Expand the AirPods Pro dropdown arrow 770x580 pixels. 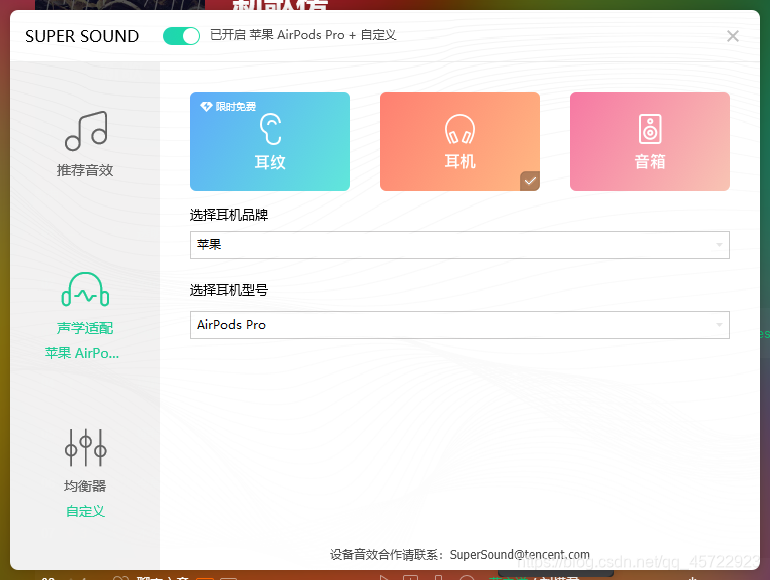click(x=719, y=325)
